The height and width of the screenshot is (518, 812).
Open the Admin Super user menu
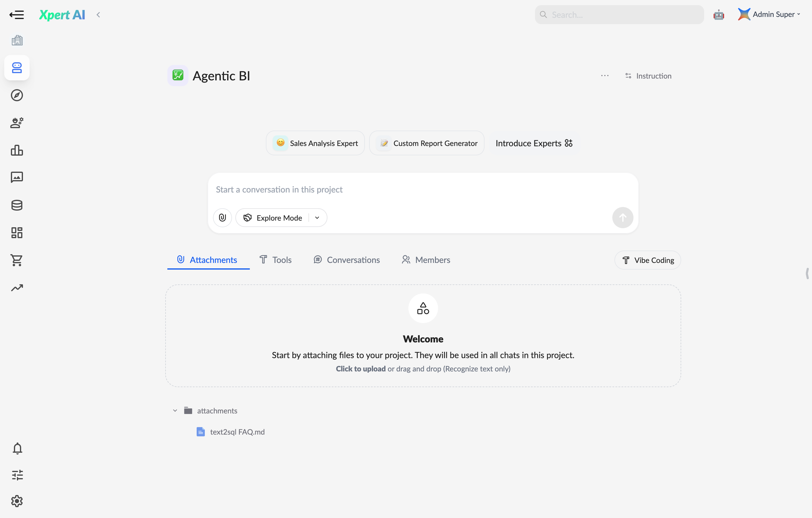pos(772,15)
